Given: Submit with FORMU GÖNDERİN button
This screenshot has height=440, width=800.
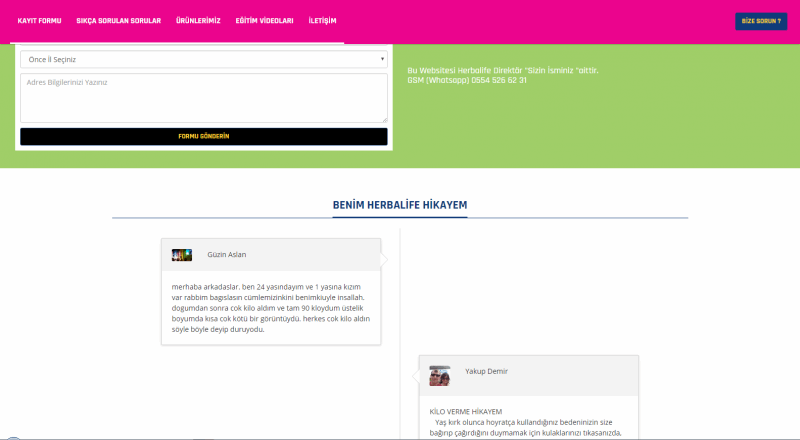Looking at the screenshot, I should point(204,136).
